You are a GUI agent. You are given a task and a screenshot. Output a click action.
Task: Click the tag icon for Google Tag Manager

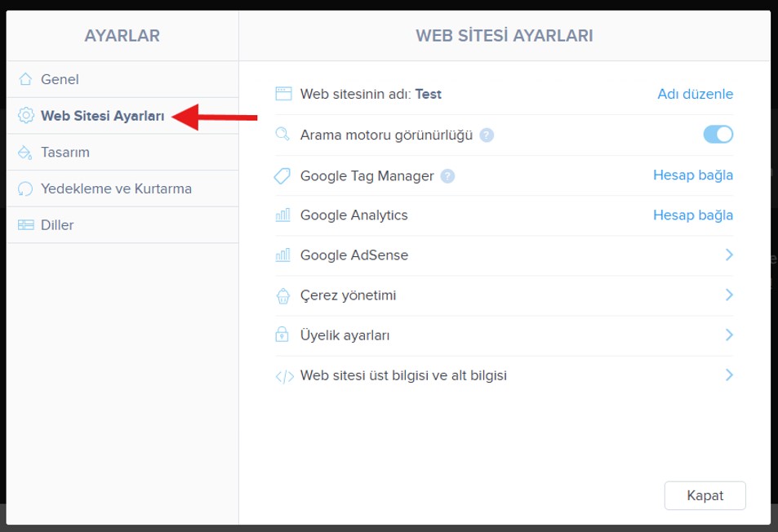(x=283, y=175)
